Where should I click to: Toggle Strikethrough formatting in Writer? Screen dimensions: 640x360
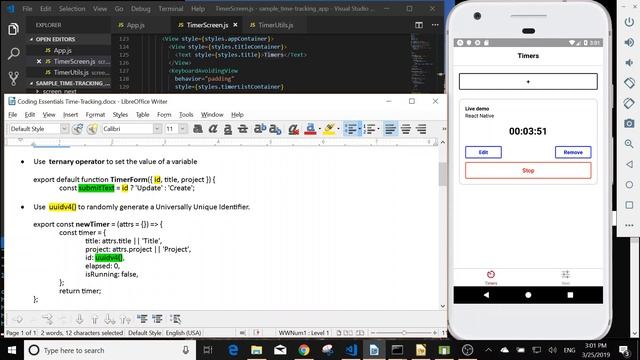pos(243,129)
